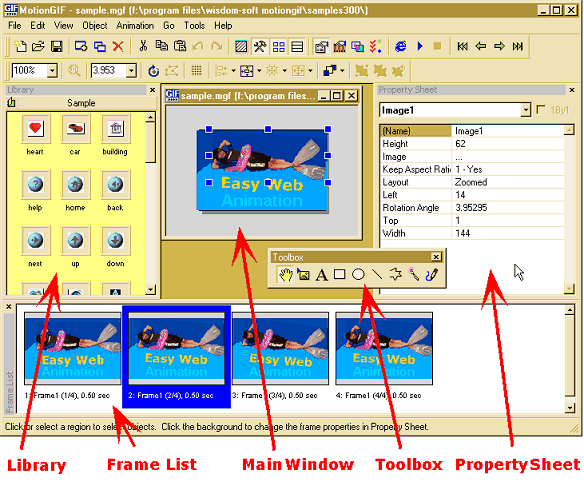584x482 pixels.
Task: Choose the text tool in Toolbox
Action: (321, 275)
